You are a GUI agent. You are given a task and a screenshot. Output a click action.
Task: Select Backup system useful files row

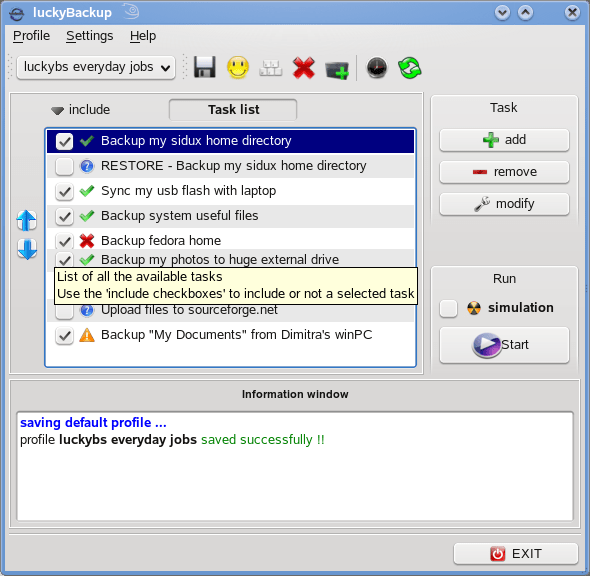pyautogui.click(x=230, y=216)
